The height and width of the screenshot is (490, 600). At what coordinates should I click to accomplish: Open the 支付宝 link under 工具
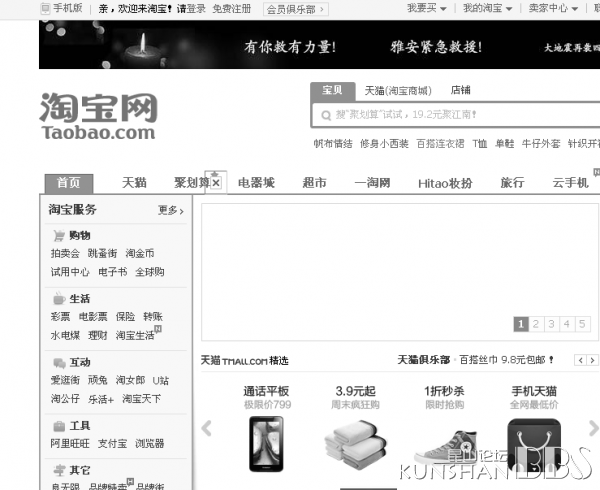coord(112,444)
